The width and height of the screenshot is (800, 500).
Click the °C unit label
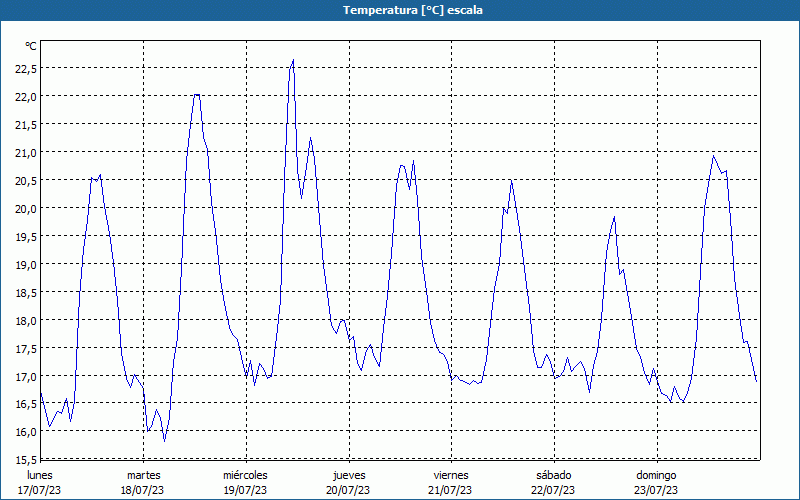click(x=31, y=46)
